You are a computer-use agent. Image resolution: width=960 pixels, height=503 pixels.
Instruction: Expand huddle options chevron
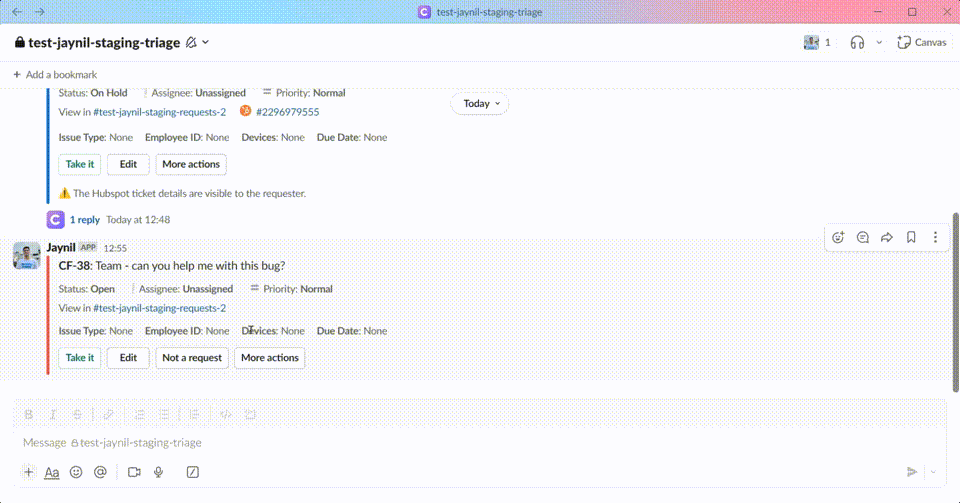(879, 42)
